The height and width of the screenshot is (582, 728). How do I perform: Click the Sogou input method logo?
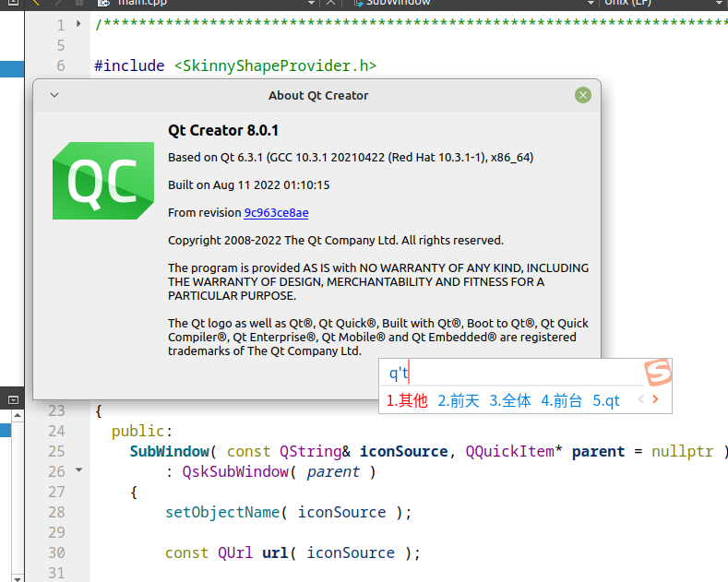[x=657, y=373]
